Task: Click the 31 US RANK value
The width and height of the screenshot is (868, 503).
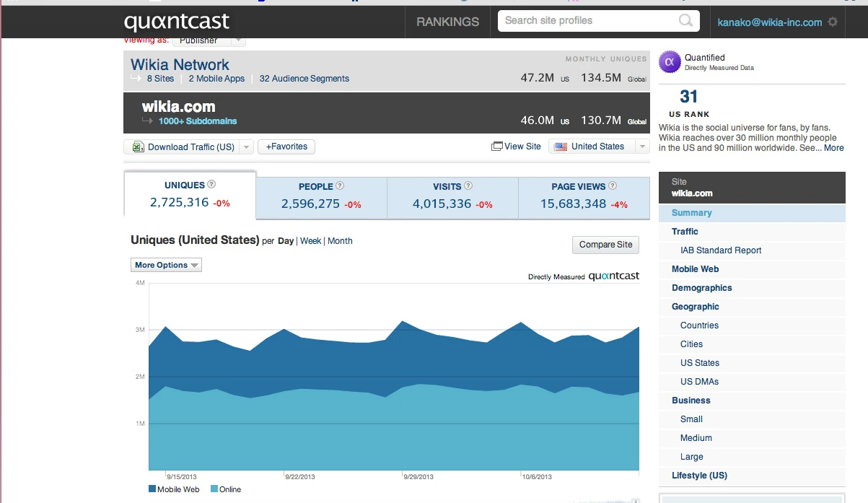Action: (689, 97)
